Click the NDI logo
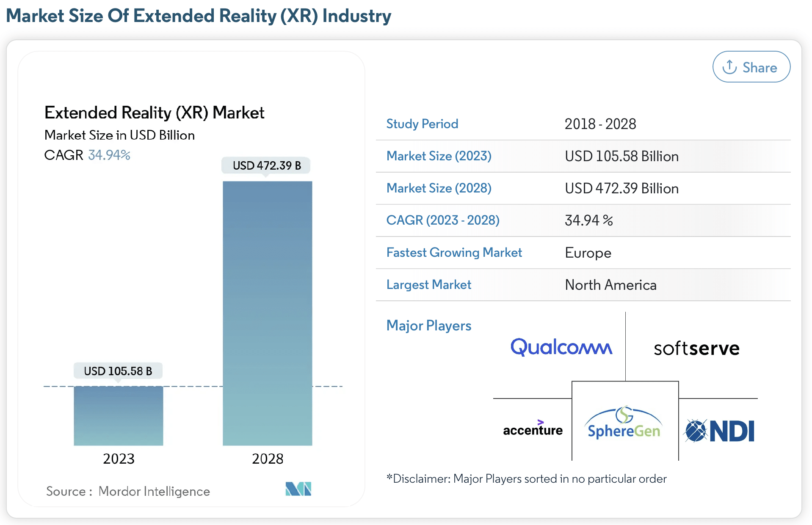812x525 pixels. (x=719, y=431)
